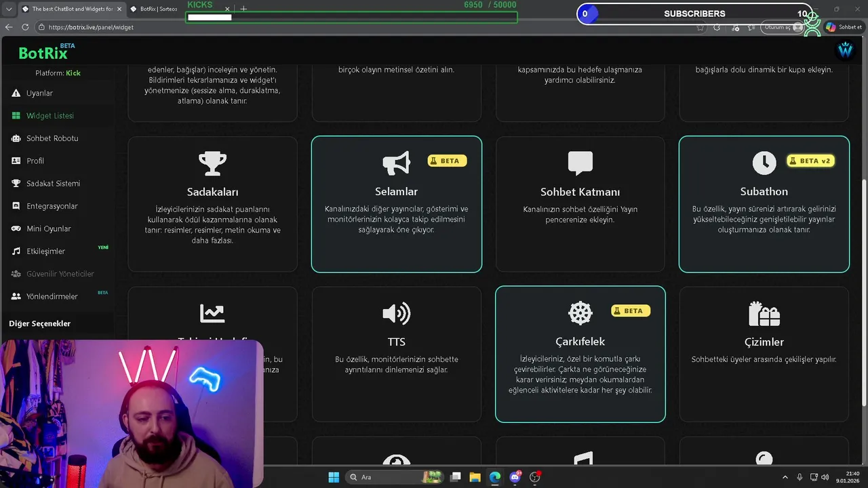The height and width of the screenshot is (488, 868).
Task: Click the 'Diğer Seçenekler' sidebar heading
Action: click(40, 323)
